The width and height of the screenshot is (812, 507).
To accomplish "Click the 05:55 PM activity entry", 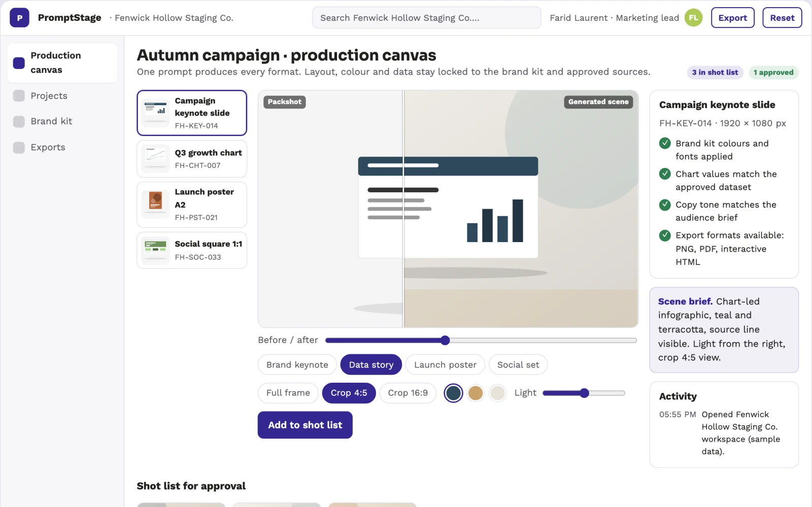I will 724,433.
